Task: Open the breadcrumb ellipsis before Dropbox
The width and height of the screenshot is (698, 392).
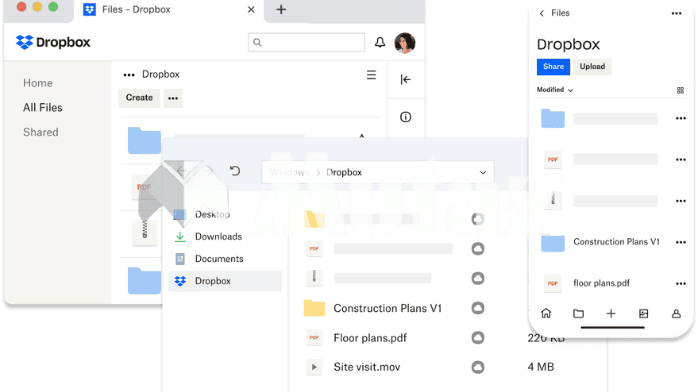Action: [x=129, y=75]
